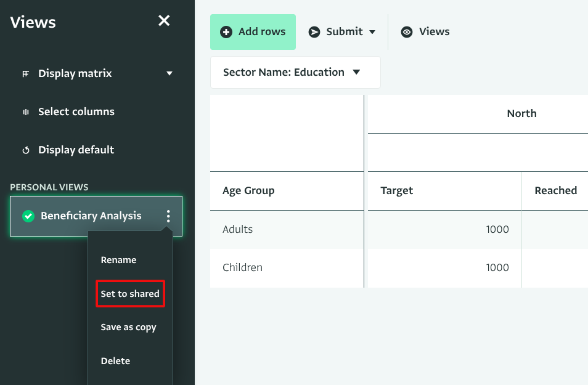Click the Adults target cell with 1000
This screenshot has height=385, width=588.
(444, 229)
